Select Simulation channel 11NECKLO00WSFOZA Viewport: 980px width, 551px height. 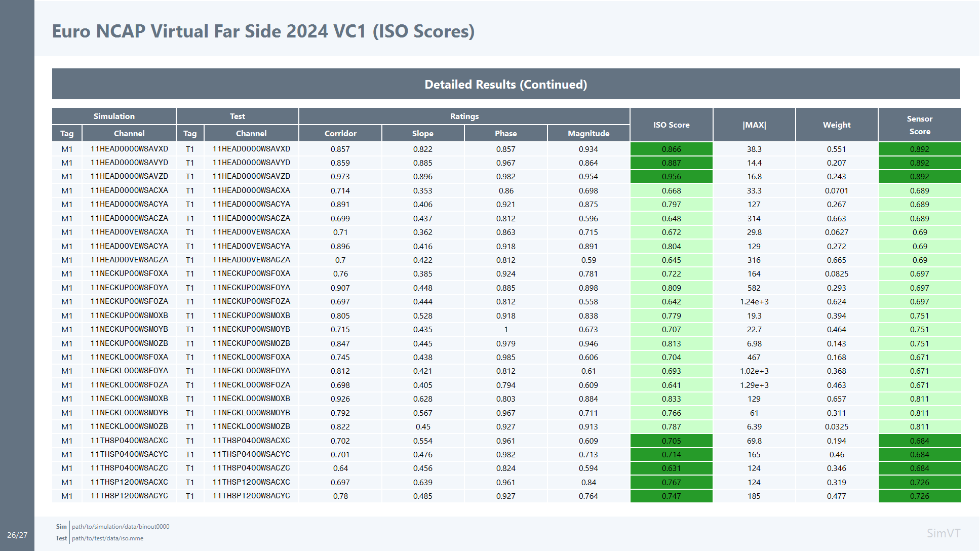pos(129,385)
